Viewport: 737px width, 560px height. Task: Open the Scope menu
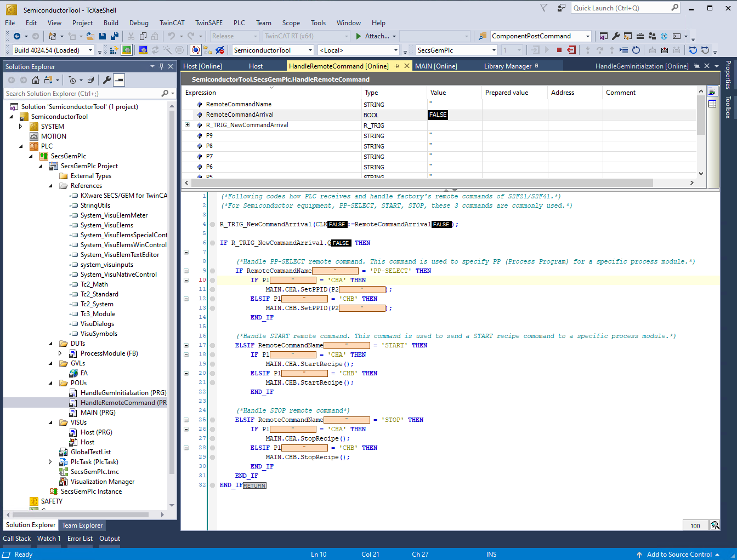291,23
